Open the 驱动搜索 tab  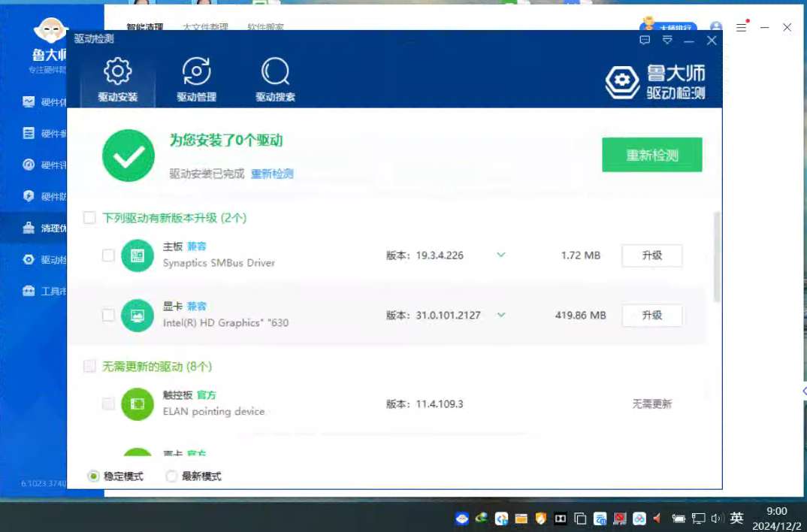pos(275,80)
